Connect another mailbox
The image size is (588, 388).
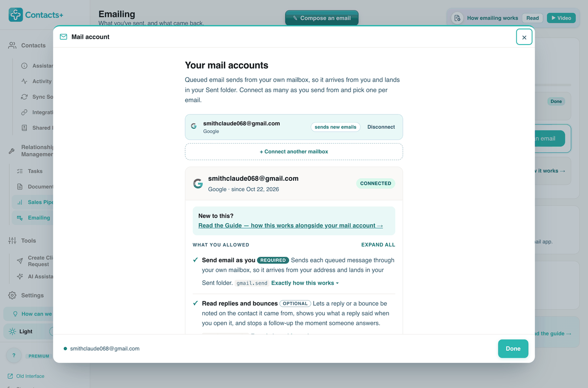click(x=294, y=151)
